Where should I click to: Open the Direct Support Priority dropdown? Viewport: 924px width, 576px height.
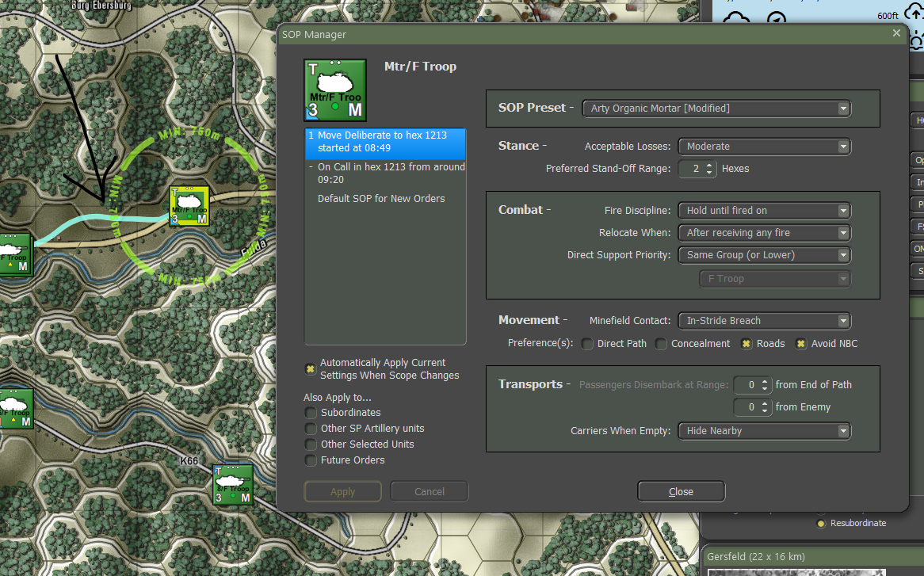764,255
